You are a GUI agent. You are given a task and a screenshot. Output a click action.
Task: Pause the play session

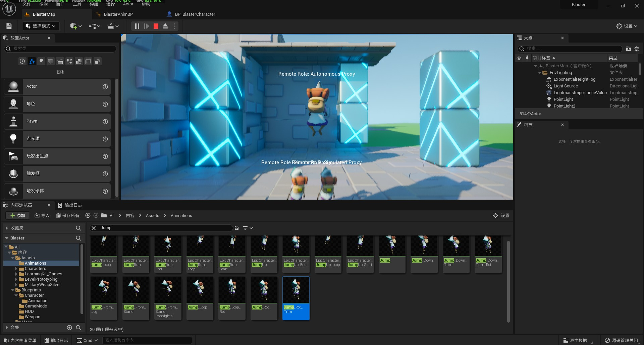click(x=137, y=26)
